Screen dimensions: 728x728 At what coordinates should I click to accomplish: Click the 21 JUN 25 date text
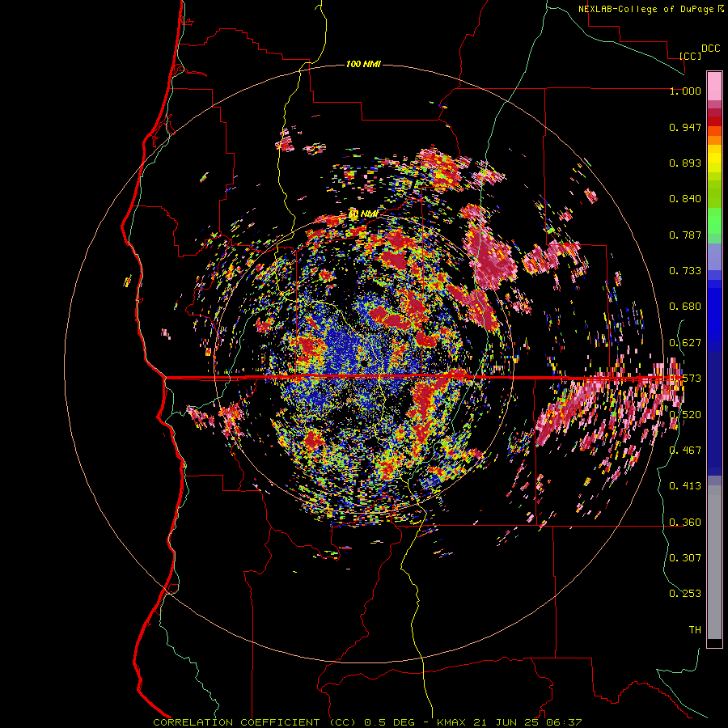[x=506, y=722]
